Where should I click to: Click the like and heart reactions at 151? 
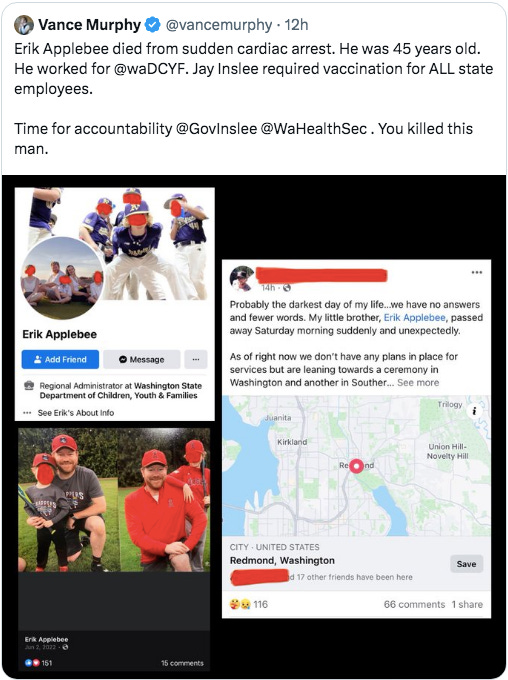[32, 663]
